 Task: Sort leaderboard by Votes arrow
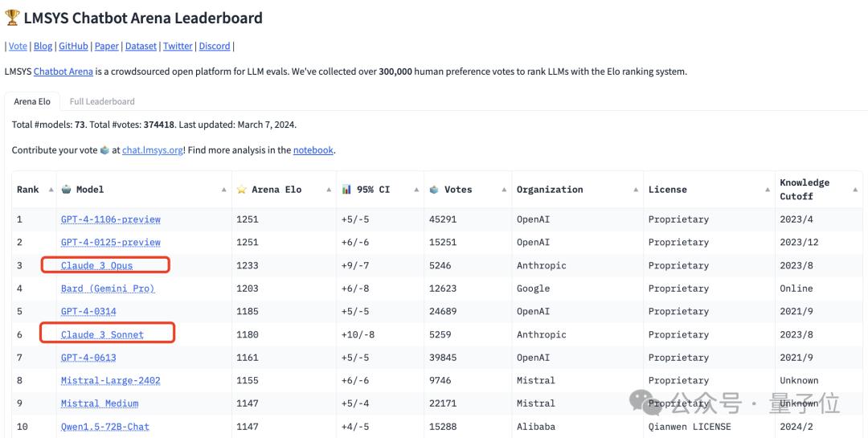pyautogui.click(x=504, y=190)
